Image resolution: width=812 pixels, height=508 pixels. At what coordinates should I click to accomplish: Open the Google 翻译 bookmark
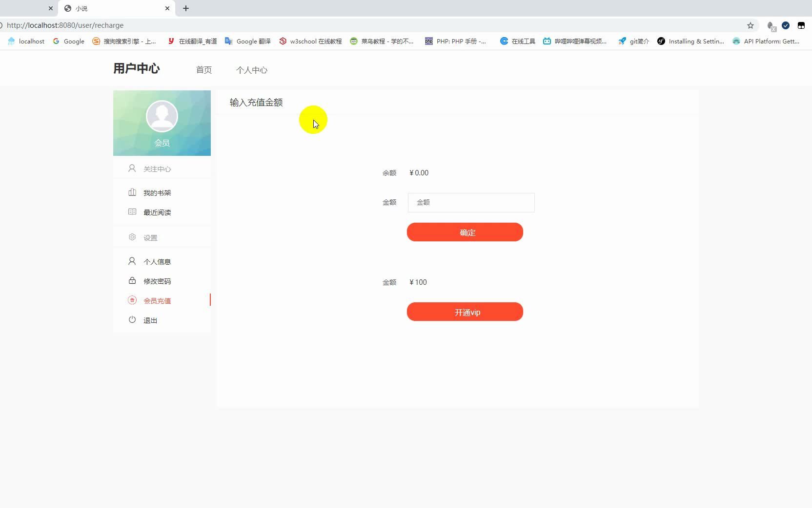(x=247, y=41)
